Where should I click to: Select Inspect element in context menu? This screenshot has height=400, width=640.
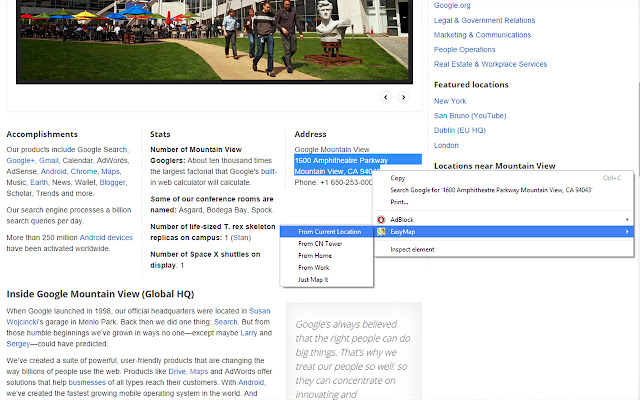point(504,249)
